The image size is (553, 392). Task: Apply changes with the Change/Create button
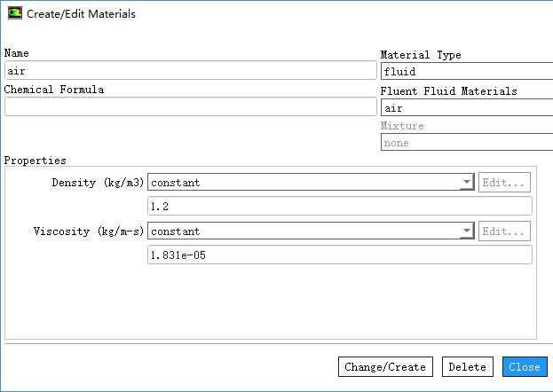coord(385,367)
